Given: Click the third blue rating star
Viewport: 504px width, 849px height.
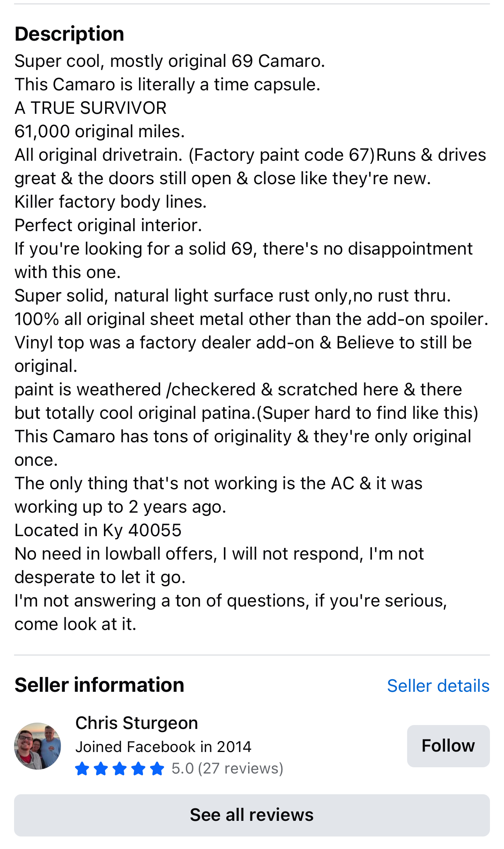Looking at the screenshot, I should pyautogui.click(x=120, y=768).
